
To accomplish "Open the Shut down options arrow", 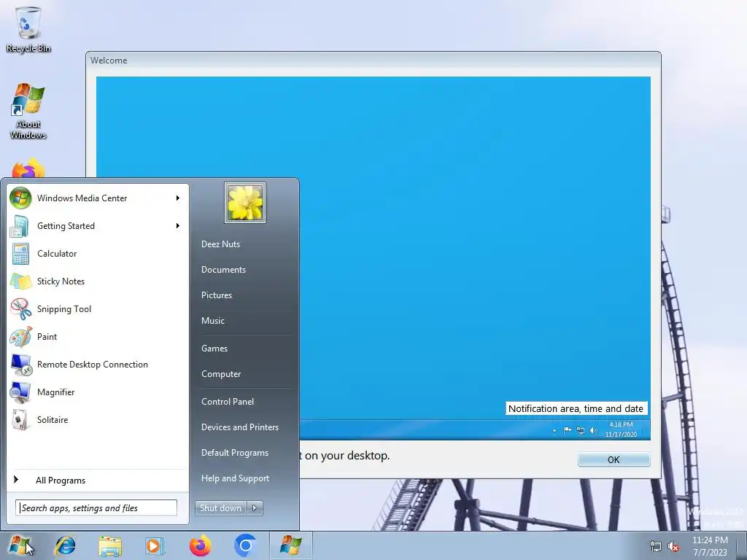I will 255,508.
